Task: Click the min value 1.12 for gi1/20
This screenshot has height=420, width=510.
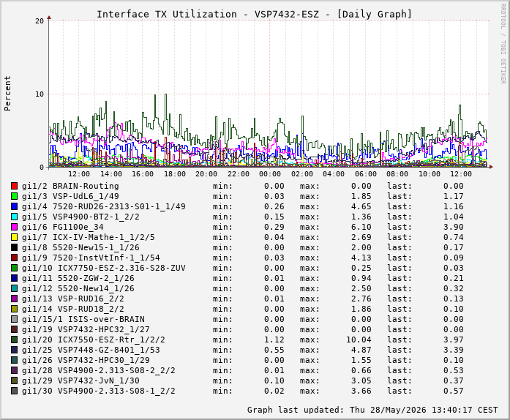Action: (274, 340)
